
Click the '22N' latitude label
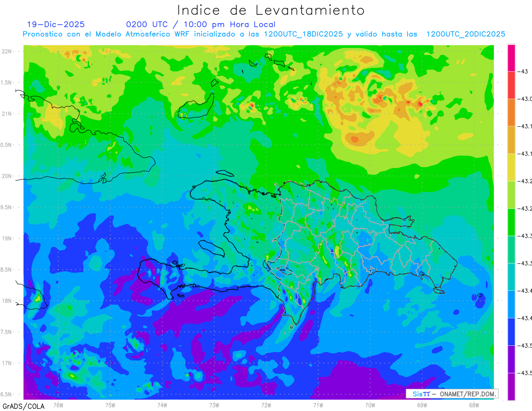[8, 51]
